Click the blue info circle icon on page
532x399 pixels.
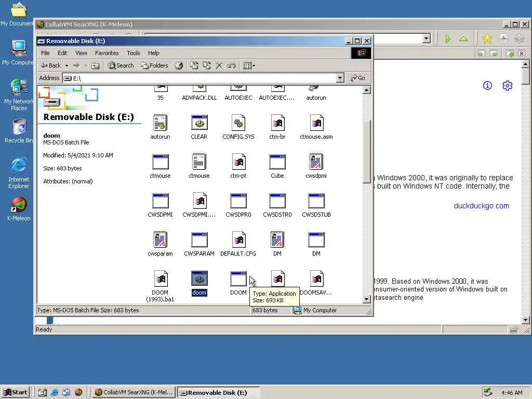pos(487,86)
